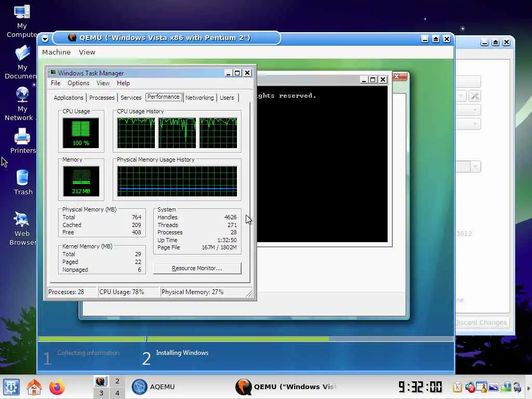Image resolution: width=532 pixels, height=399 pixels.
Task: Click the muted volume tray icon
Action: 470,387
